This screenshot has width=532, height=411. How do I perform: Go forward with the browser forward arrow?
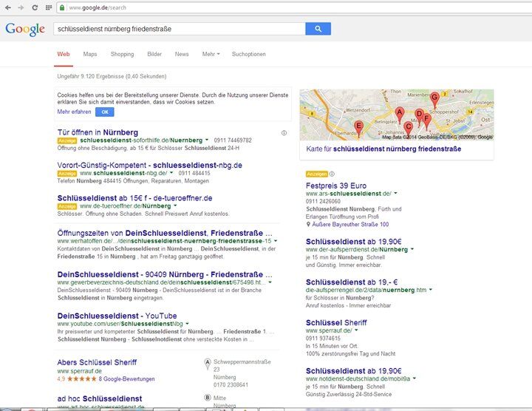(21, 7)
